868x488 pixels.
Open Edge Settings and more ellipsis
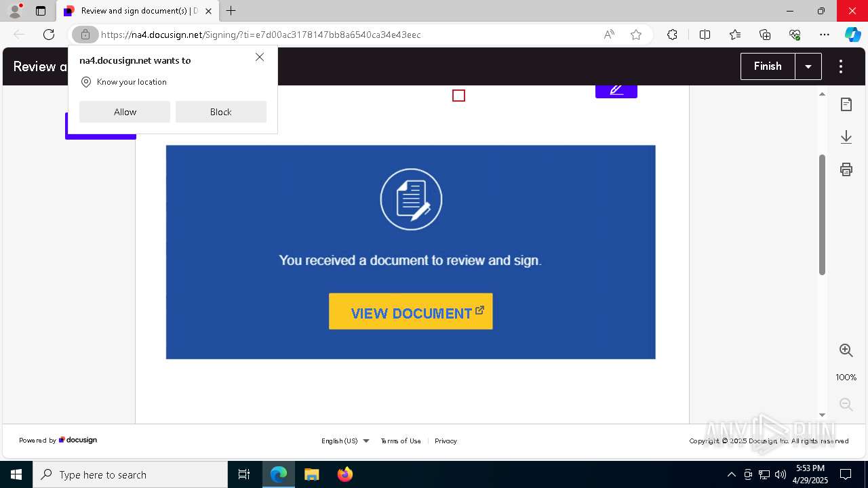tap(825, 35)
